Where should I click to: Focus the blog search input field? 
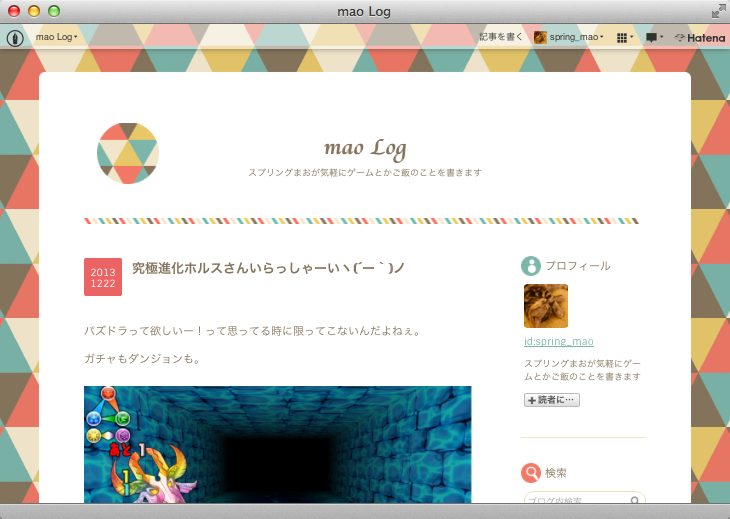point(584,498)
